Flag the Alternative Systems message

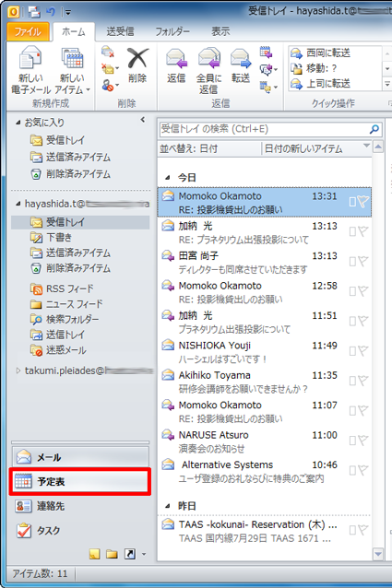pos(362,470)
